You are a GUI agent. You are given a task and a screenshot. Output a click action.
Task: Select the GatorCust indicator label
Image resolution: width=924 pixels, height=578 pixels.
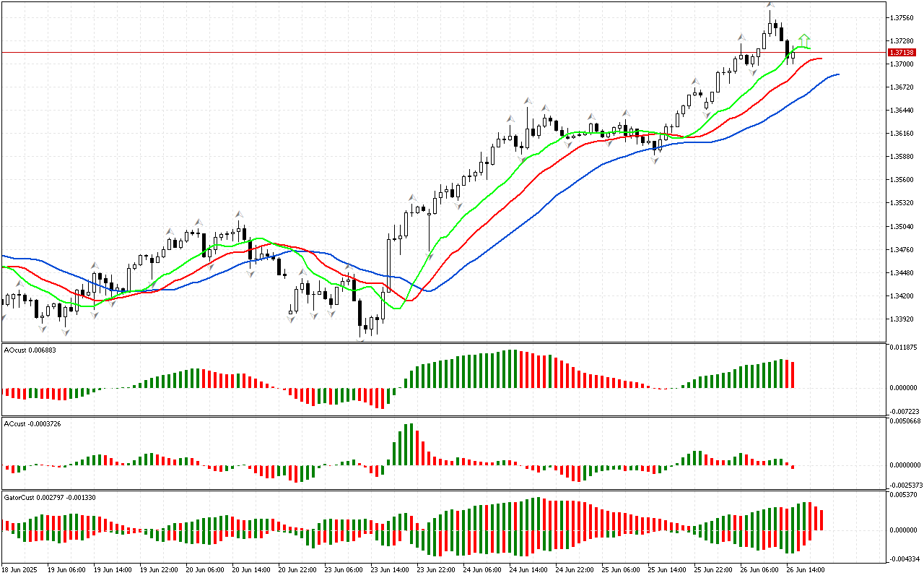coord(50,497)
